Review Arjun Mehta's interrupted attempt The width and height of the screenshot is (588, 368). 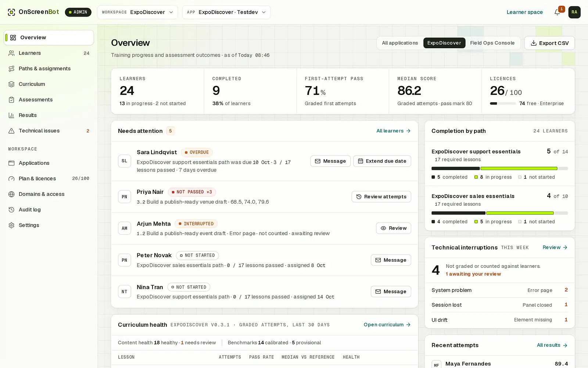394,228
